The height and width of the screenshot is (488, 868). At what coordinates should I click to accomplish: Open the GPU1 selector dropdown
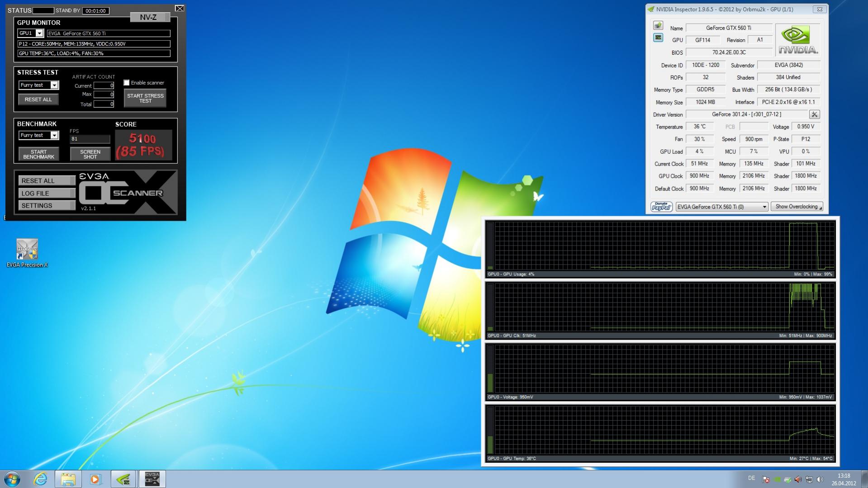pyautogui.click(x=39, y=33)
